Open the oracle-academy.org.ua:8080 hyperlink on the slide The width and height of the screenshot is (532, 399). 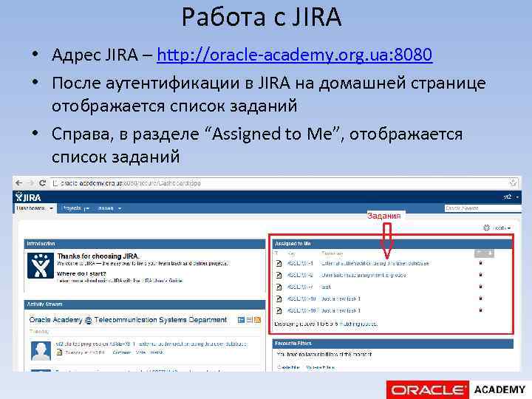pos(294,55)
